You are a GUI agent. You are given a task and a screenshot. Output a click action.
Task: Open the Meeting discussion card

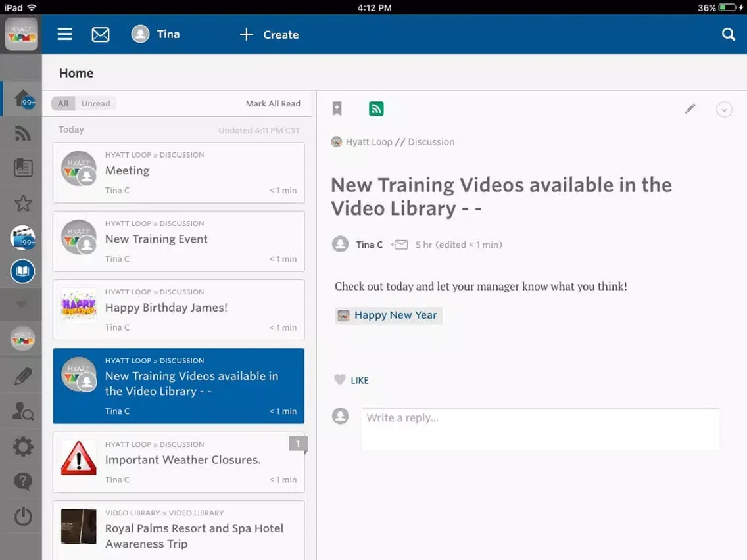[x=179, y=173]
